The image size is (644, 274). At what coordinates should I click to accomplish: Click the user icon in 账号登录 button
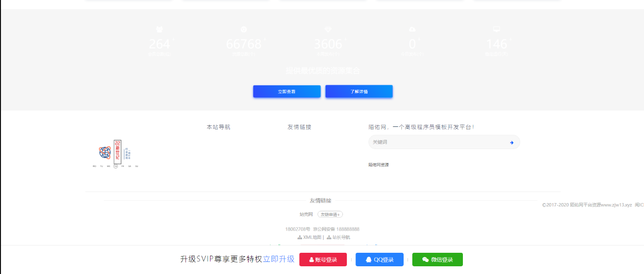pos(312,260)
